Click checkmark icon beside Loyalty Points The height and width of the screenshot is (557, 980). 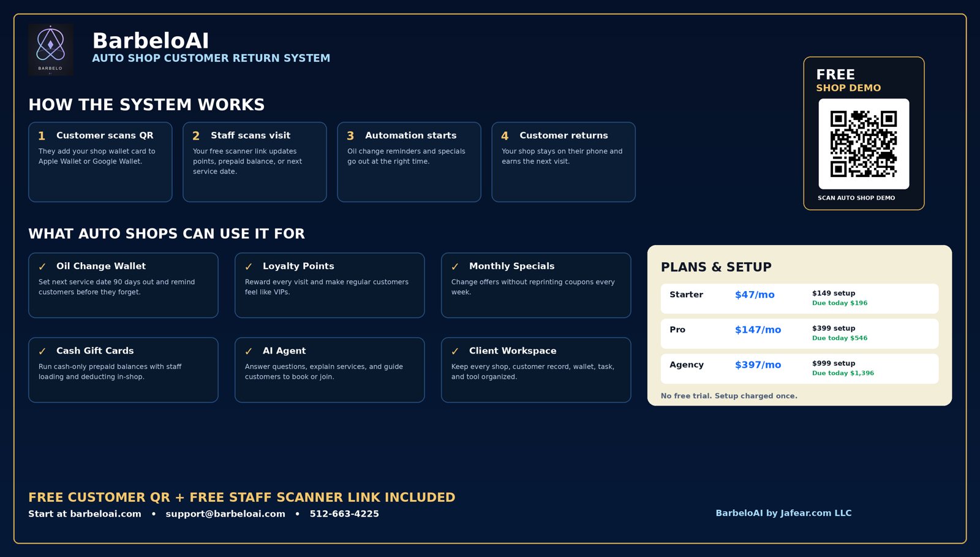coord(249,267)
